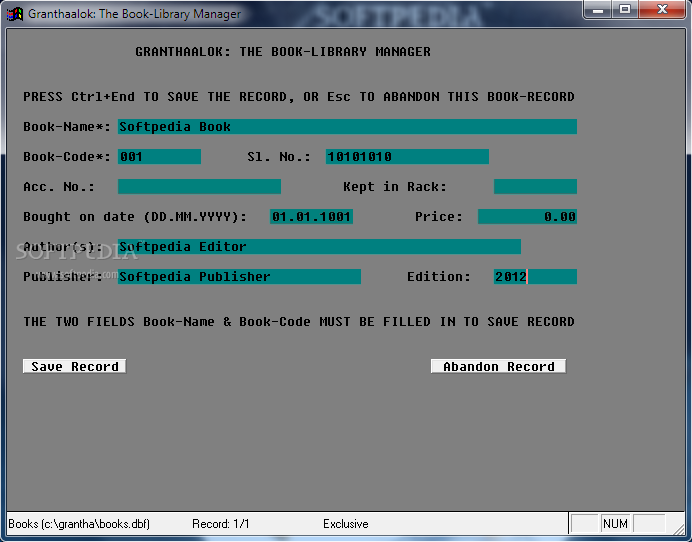Click the 'Kept in Rack:' label
This screenshot has width=692, height=542.
click(x=395, y=187)
